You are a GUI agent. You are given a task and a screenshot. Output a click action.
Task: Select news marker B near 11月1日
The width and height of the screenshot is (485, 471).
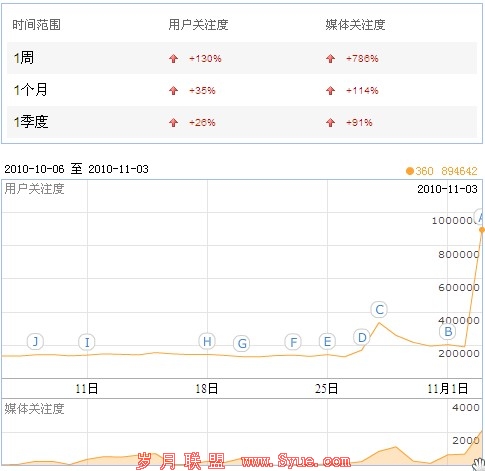448,332
